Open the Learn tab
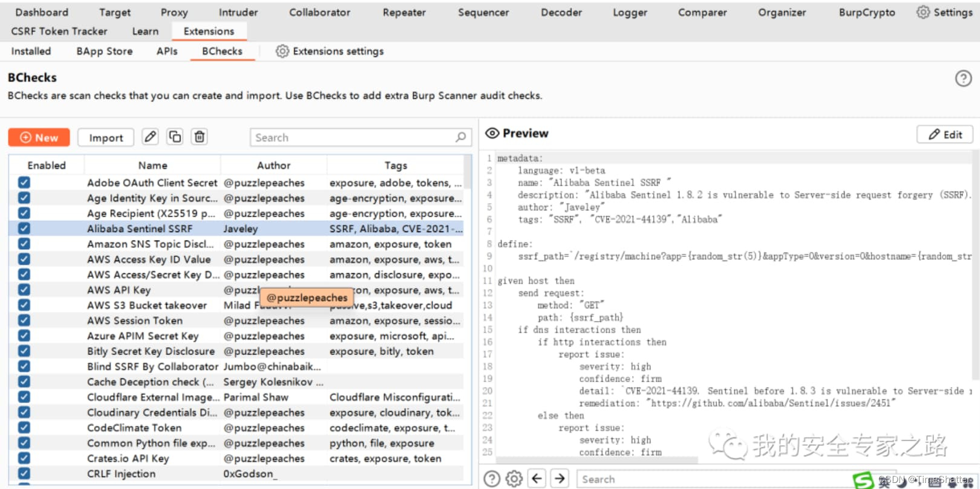 click(145, 31)
